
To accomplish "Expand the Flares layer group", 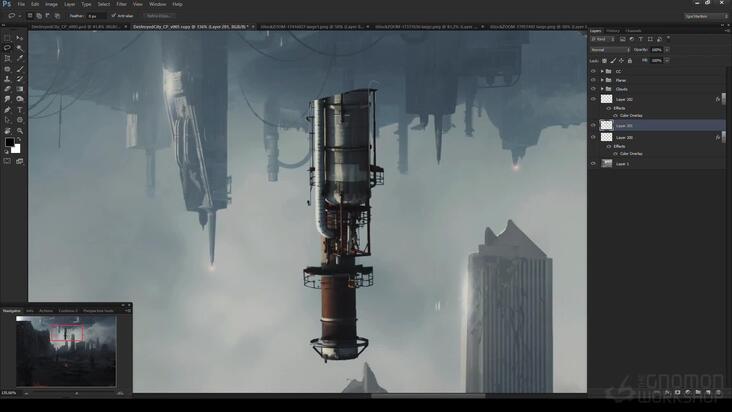I will click(x=602, y=80).
